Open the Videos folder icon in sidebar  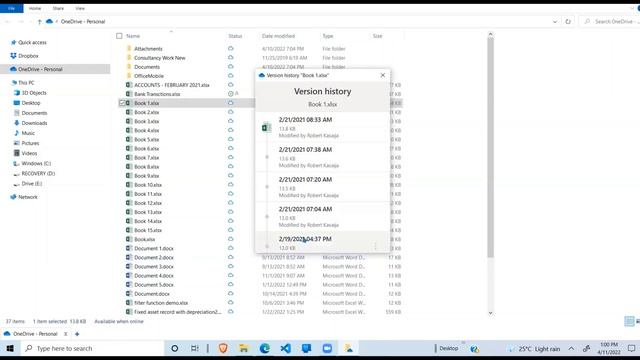click(x=17, y=153)
